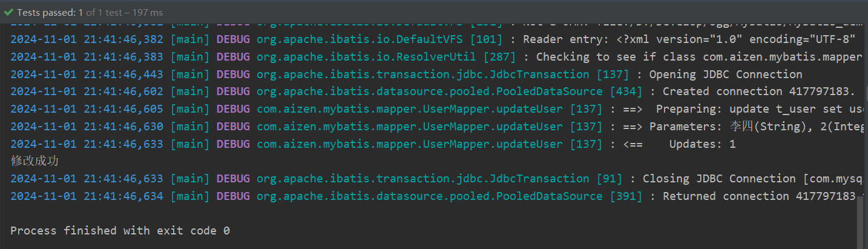Click the 'Opening JDBC Connection' message

point(725,75)
